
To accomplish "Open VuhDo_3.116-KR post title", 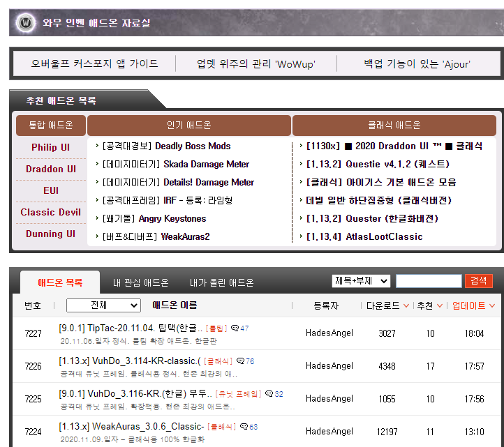I will point(135,393).
